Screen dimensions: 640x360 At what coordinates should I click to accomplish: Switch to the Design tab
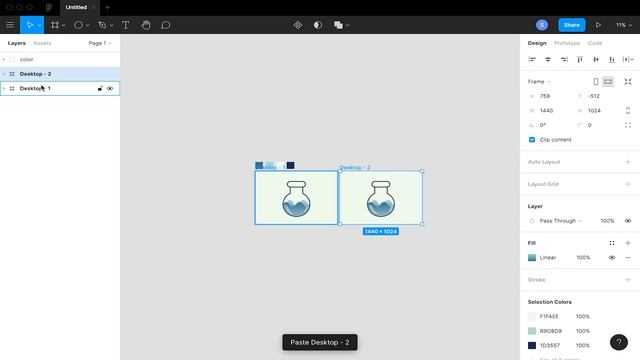point(537,43)
